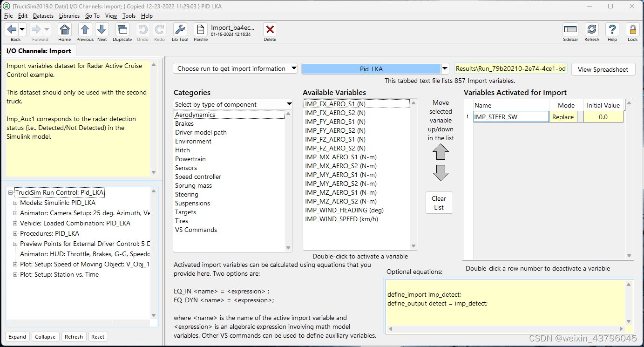Viewport: 644px width, 347px height.
Task: Click the Undo toolbar icon
Action: (x=143, y=30)
